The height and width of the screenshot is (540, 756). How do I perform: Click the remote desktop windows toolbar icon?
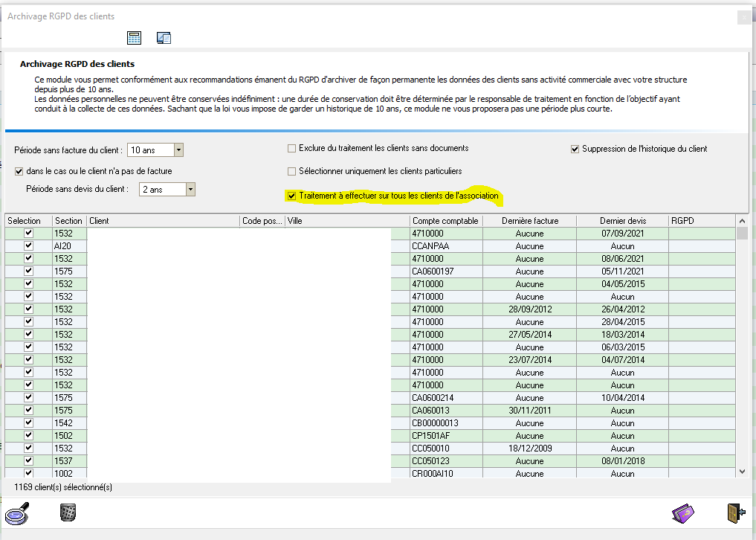pos(164,38)
